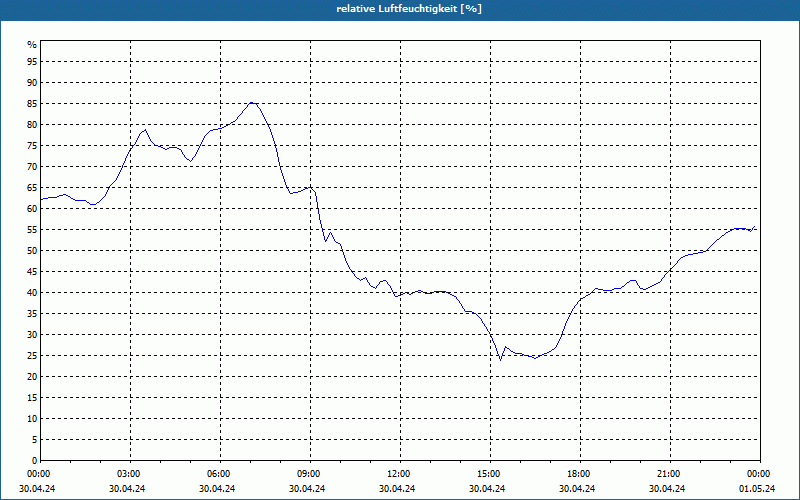Select the '03:00' time label
Image resolution: width=800 pixels, height=500 pixels.
pyautogui.click(x=128, y=474)
